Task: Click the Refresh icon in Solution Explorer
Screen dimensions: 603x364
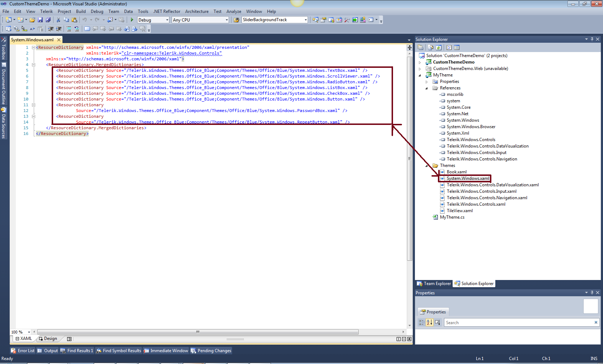Action: tap(439, 47)
